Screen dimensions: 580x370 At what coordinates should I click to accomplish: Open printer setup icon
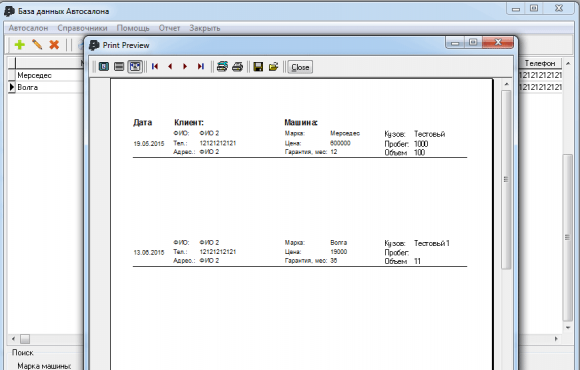pos(222,67)
